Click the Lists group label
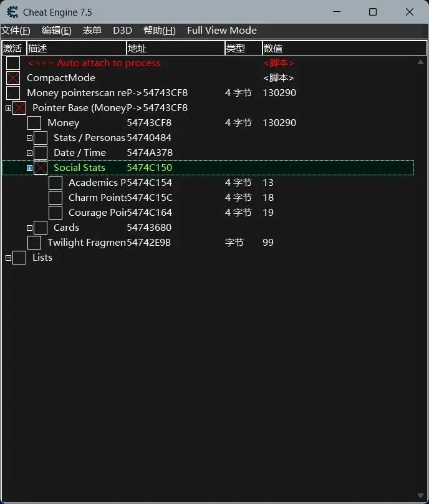This screenshot has height=504, width=429. [42, 258]
